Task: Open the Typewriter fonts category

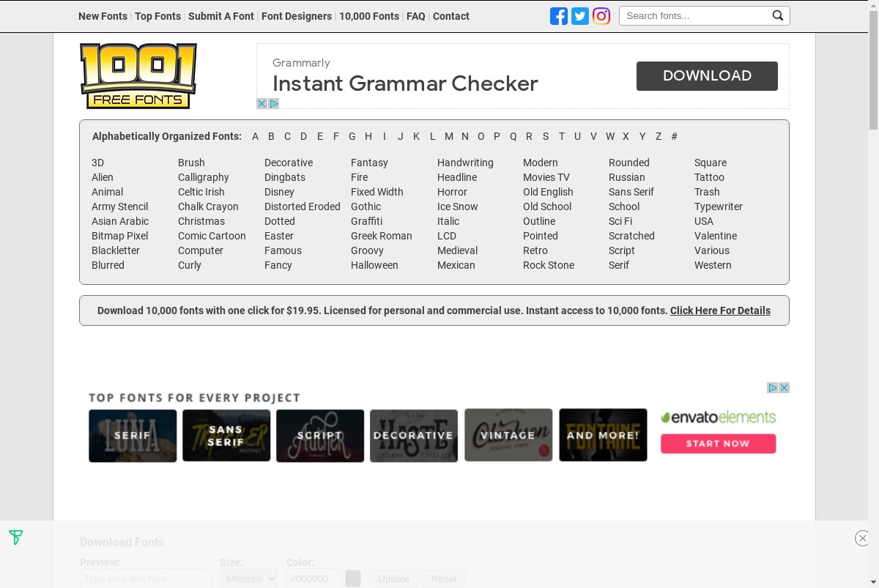Action: [719, 206]
